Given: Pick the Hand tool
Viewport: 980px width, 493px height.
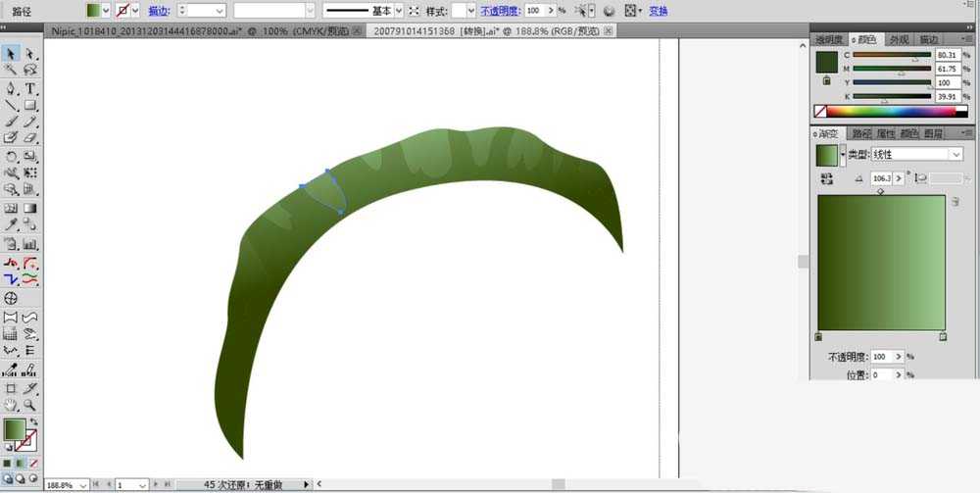Looking at the screenshot, I should coord(11,404).
